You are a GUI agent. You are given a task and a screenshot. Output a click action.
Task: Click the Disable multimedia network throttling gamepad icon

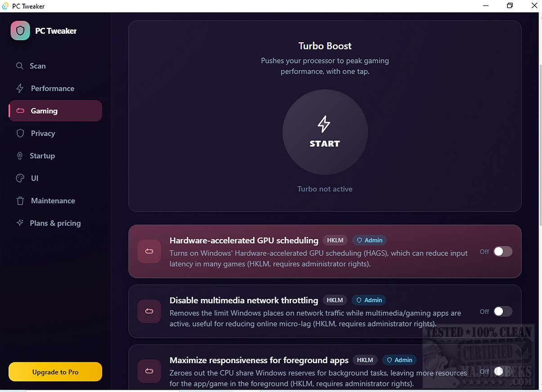149,311
